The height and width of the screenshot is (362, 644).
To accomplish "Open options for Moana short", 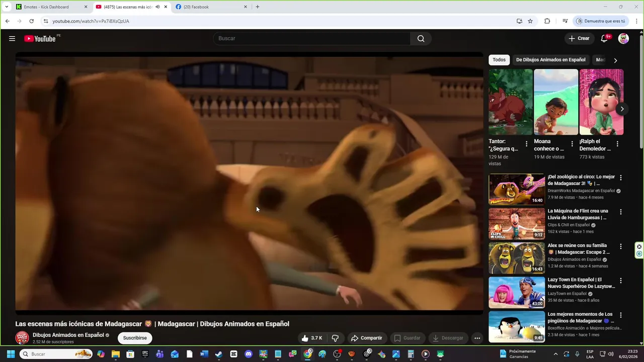I will point(572,144).
